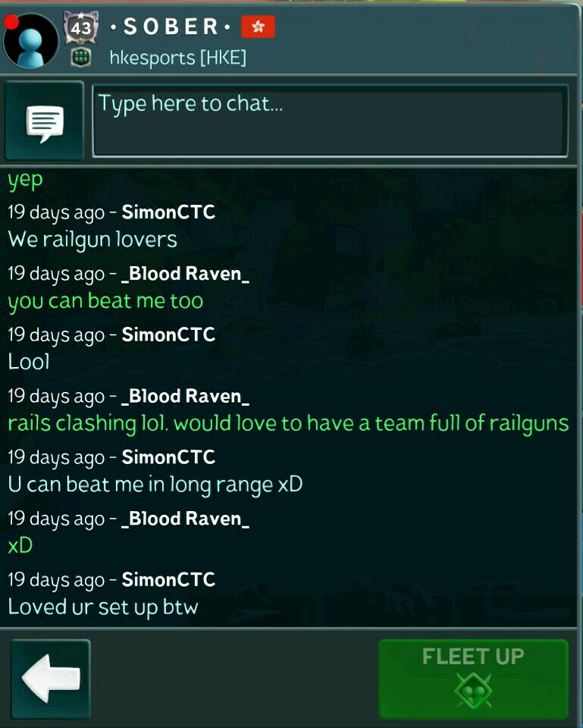Click the level 43 rank badge
The height and width of the screenshot is (728, 583).
point(81,27)
